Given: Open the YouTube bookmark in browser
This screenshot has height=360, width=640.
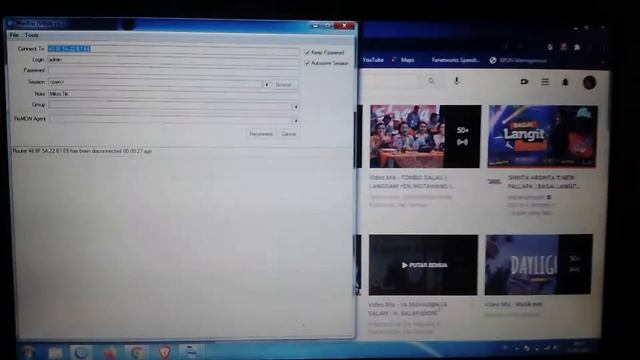Looking at the screenshot, I should pyautogui.click(x=373, y=60).
